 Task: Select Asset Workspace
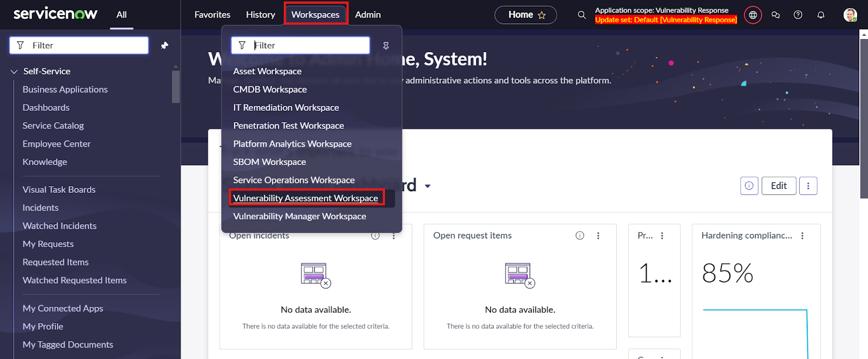tap(267, 71)
